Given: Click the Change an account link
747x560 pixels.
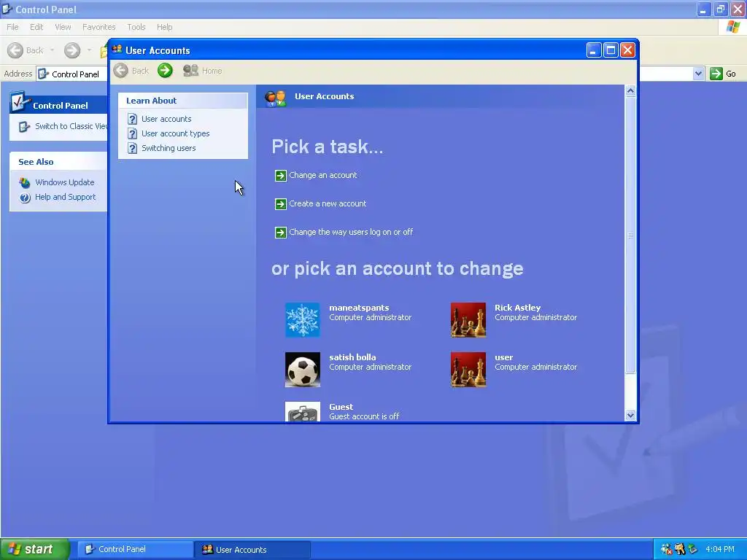Looking at the screenshot, I should pos(323,175).
